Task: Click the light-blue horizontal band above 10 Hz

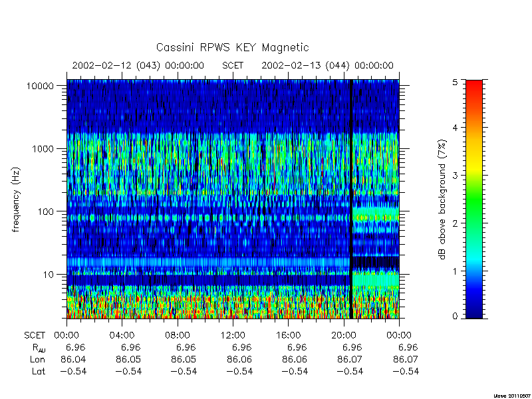Action: (208, 261)
